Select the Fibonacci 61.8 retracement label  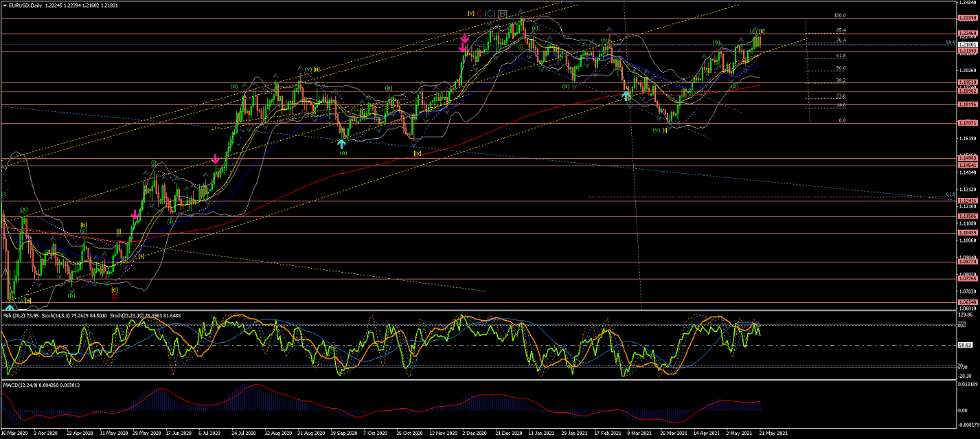click(x=841, y=56)
